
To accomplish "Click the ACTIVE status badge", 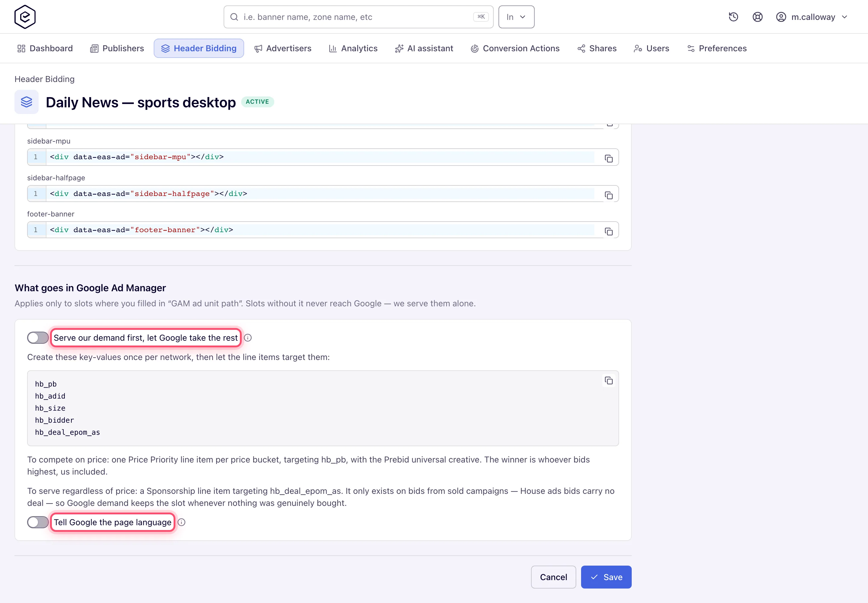I will (257, 102).
